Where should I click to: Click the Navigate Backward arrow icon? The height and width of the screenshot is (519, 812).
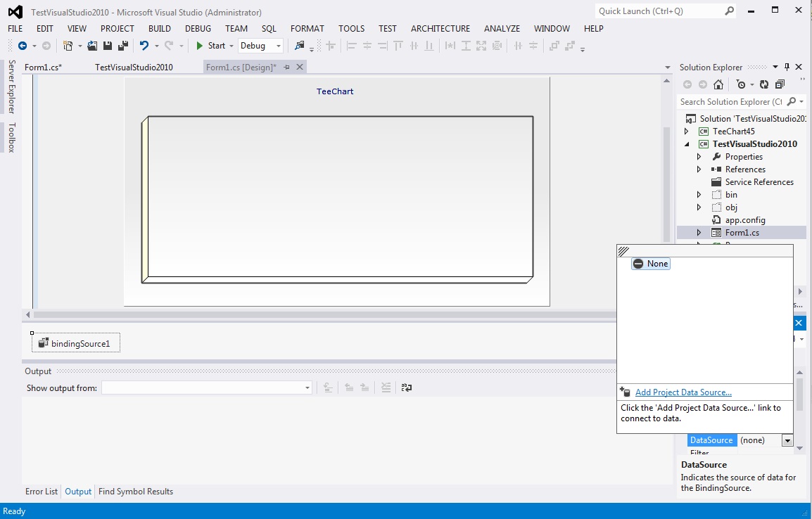click(23, 46)
